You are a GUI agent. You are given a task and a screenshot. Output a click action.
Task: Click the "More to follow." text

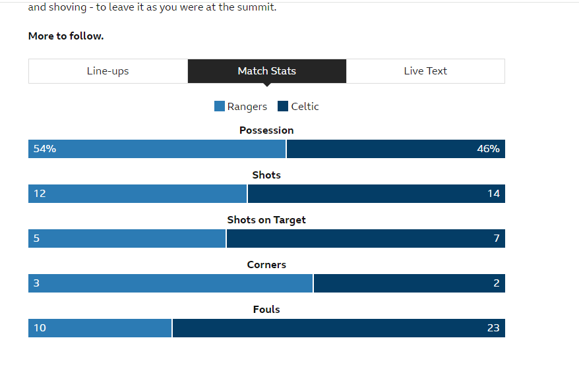(x=66, y=36)
